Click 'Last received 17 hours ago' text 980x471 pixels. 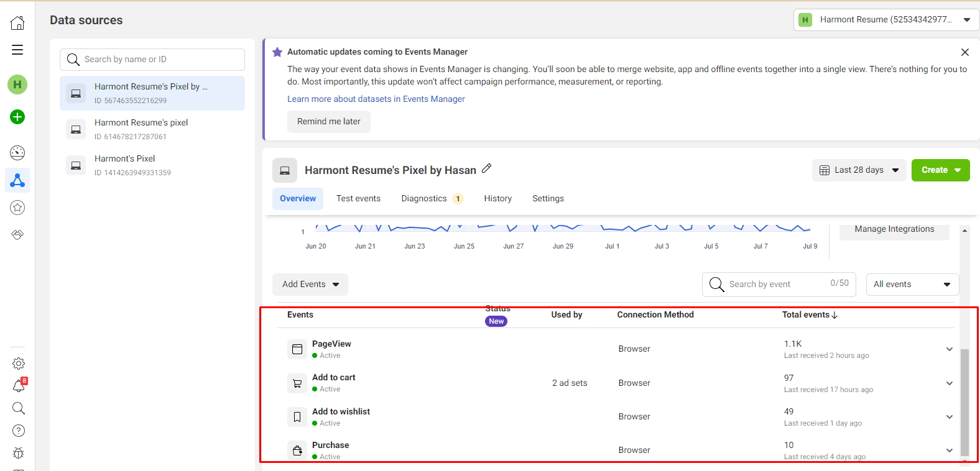point(828,390)
